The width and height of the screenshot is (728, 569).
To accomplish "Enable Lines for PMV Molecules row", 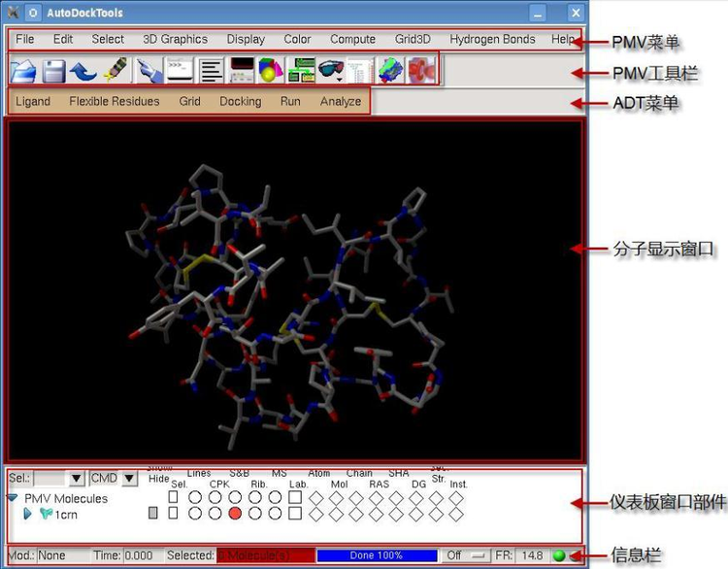I will 195,497.
